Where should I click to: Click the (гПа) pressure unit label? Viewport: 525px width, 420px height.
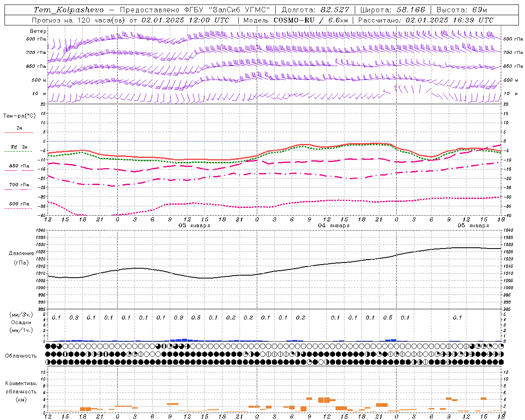[21, 263]
